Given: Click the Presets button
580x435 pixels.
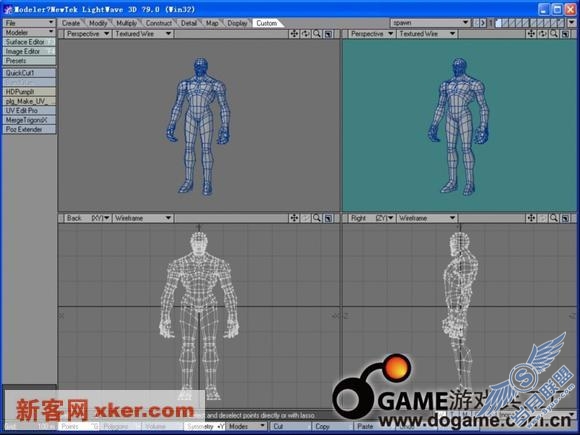Looking at the screenshot, I should [x=29, y=61].
